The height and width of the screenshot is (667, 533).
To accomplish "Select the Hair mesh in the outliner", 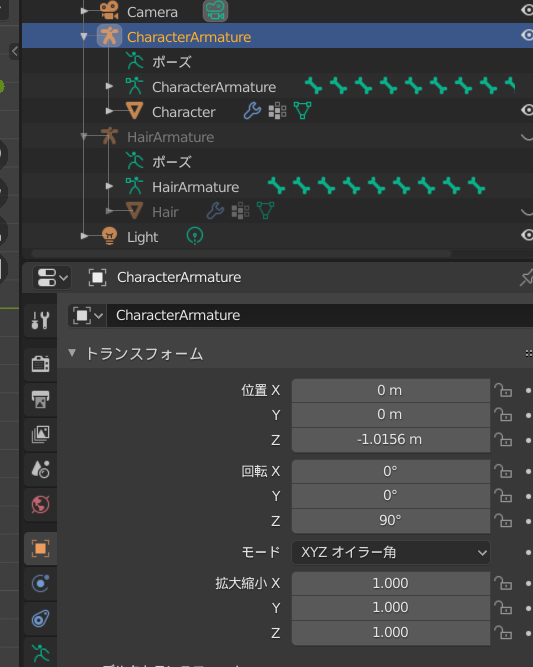I will pyautogui.click(x=165, y=212).
